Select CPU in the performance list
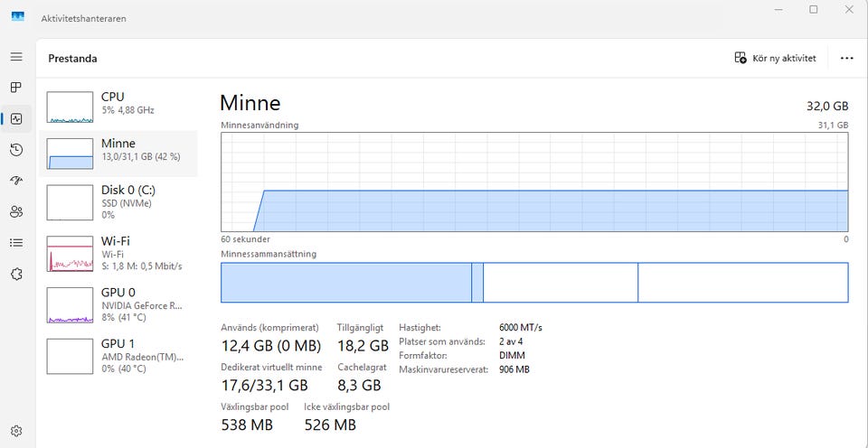Screen dimensions: 868x448 coord(118,104)
